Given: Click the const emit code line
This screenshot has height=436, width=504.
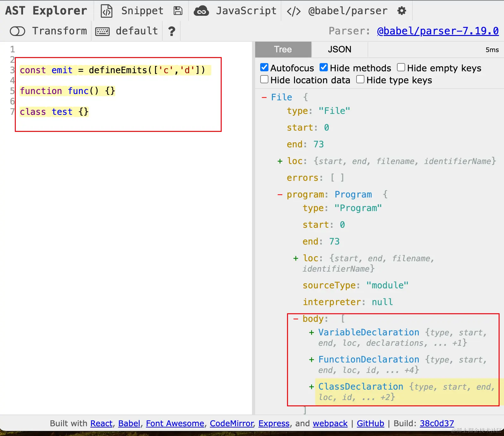Looking at the screenshot, I should 112,70.
